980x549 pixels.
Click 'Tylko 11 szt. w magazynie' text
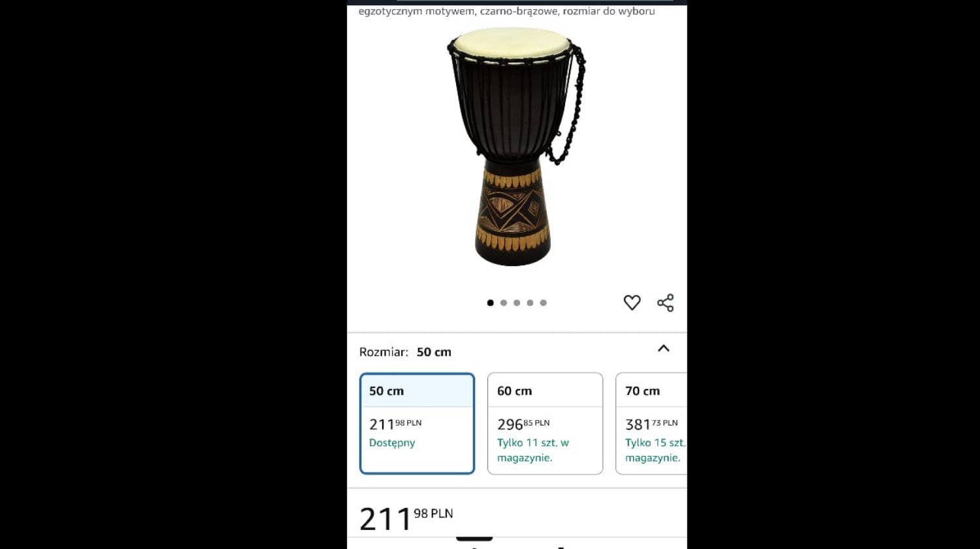[533, 450]
